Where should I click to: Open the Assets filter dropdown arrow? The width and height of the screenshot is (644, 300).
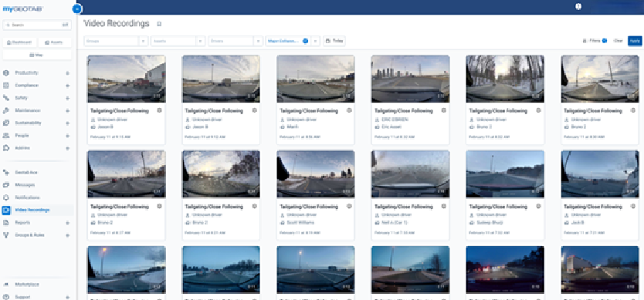click(x=201, y=41)
